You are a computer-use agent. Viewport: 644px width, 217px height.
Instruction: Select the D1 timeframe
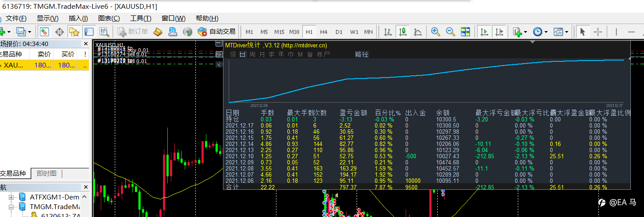click(339, 32)
